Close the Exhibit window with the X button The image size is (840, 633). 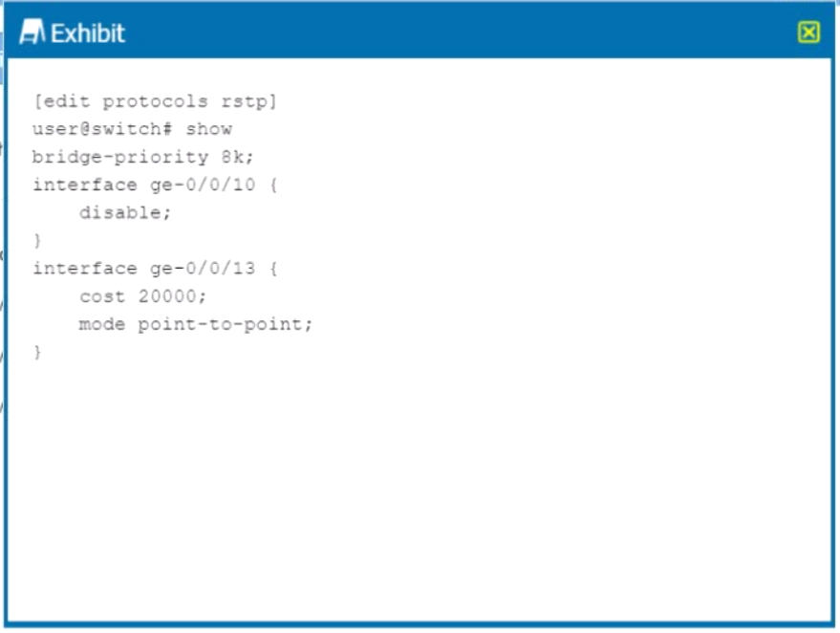coord(808,33)
